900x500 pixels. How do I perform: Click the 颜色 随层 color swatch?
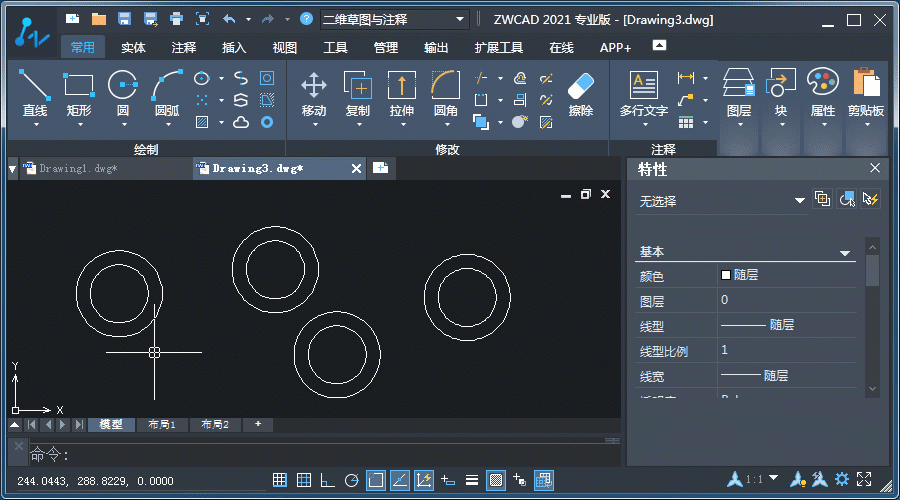[x=726, y=275]
